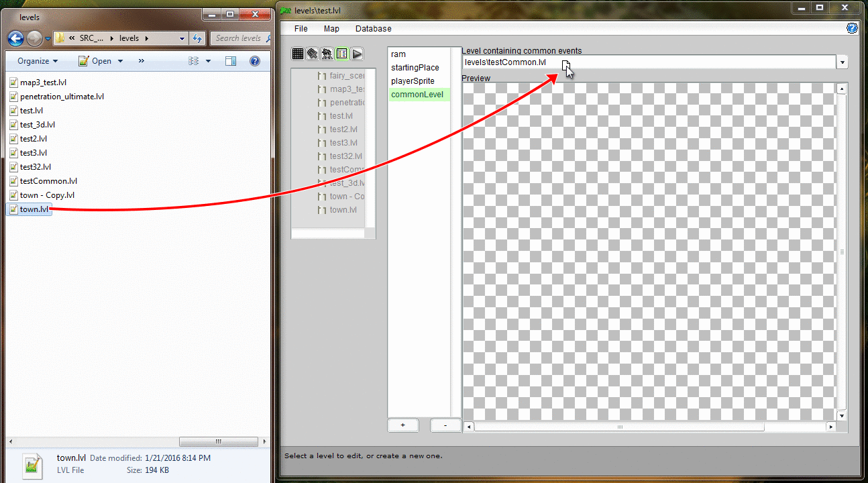
Task: Toggle the Explorer preview pane icon
Action: click(x=231, y=61)
